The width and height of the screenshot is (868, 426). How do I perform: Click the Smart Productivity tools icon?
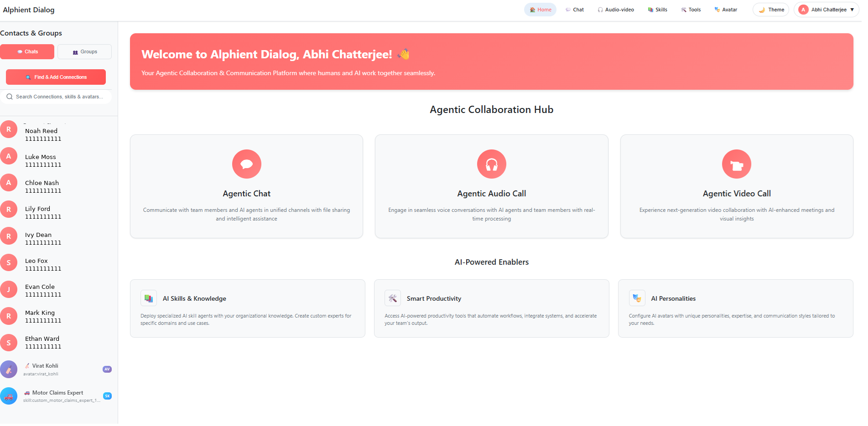392,298
